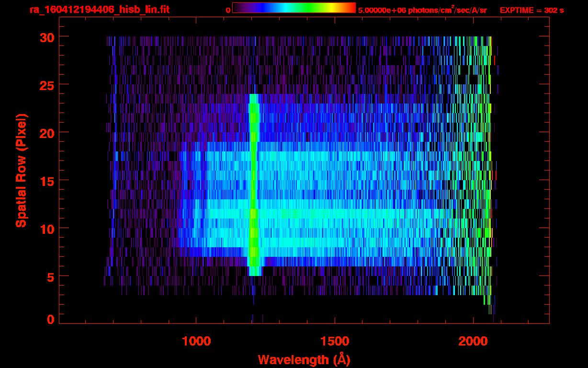Screen dimensions: 588x368
Task: Click the 2000 wavelength tick label
Action: [473, 341]
